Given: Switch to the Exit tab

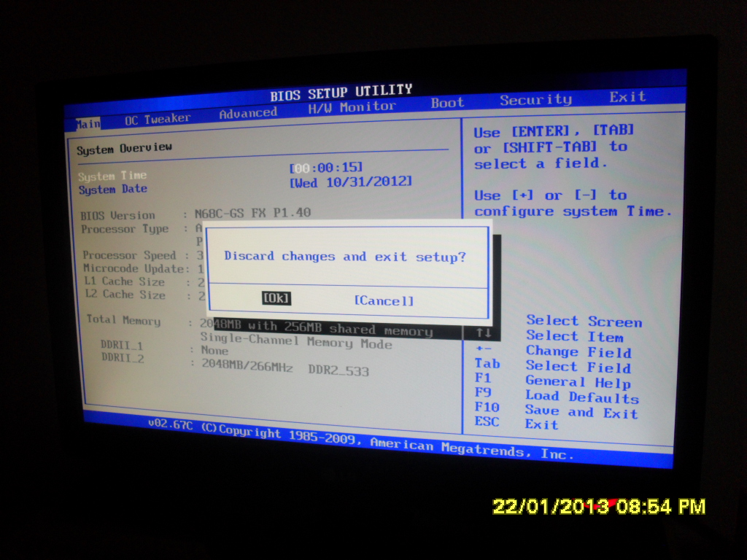Looking at the screenshot, I should (627, 97).
